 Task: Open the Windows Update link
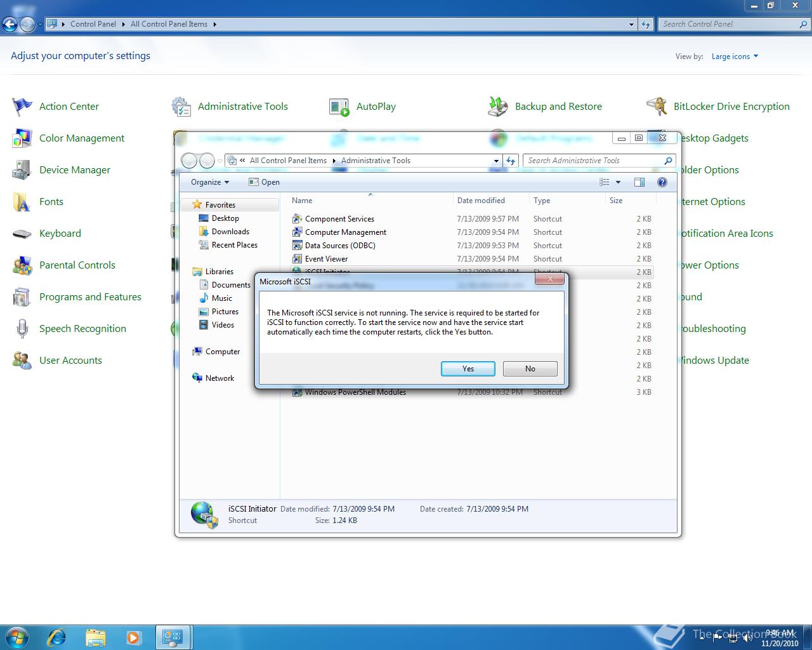pyautogui.click(x=716, y=361)
